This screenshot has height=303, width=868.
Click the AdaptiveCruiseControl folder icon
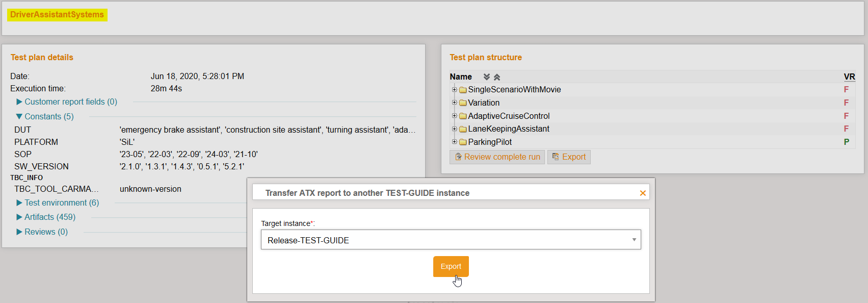tap(463, 116)
